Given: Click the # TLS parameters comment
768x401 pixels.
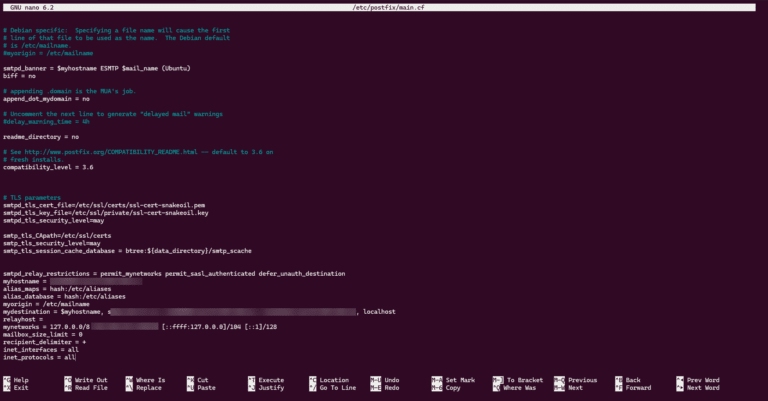Looking at the screenshot, I should tap(32, 198).
